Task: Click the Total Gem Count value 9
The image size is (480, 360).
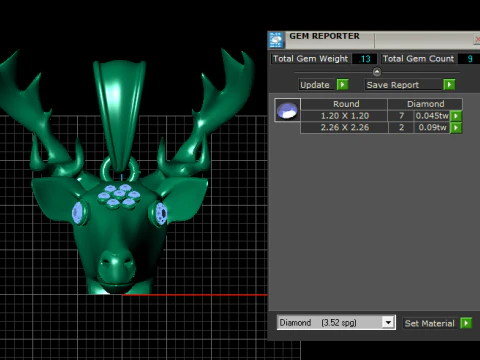Action: click(x=469, y=59)
